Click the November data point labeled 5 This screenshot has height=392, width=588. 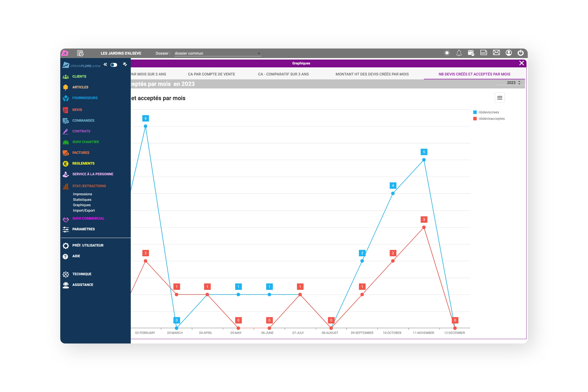click(424, 160)
